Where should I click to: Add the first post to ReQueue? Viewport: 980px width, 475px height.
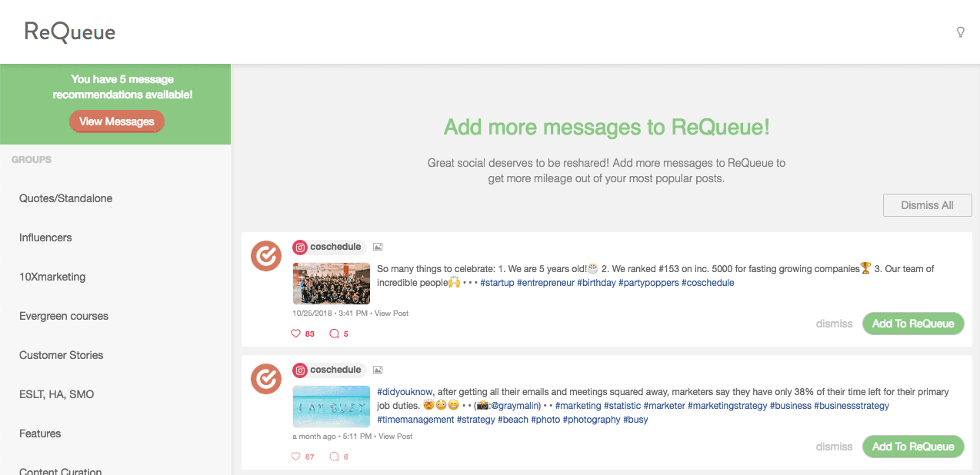(913, 324)
